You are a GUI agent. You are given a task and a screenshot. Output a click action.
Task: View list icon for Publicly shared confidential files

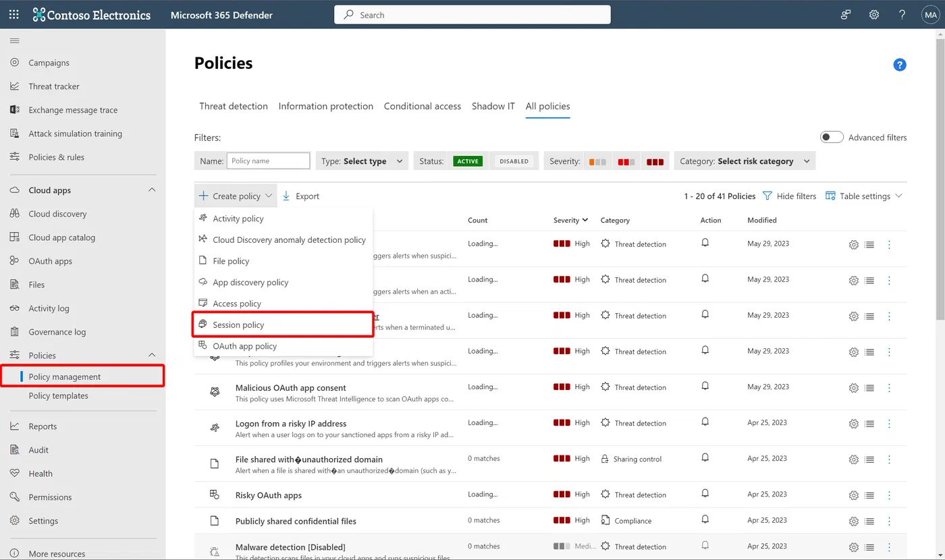(x=869, y=522)
